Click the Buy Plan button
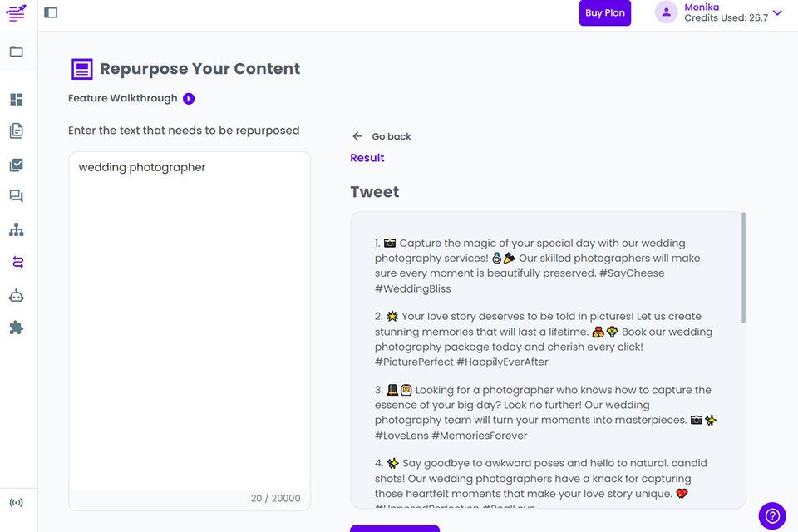The width and height of the screenshot is (798, 532). (605, 13)
